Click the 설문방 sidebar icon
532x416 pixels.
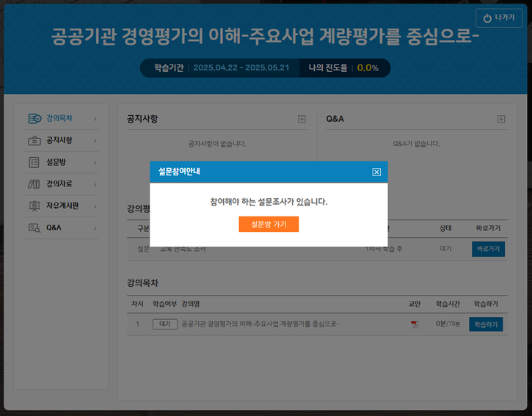tap(34, 162)
